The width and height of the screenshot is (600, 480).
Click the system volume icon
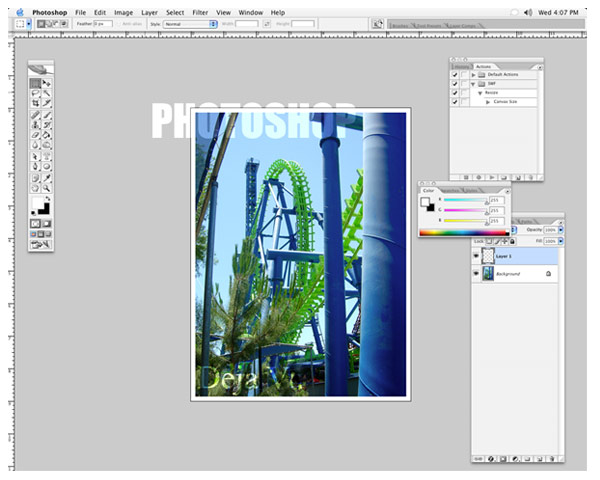528,13
